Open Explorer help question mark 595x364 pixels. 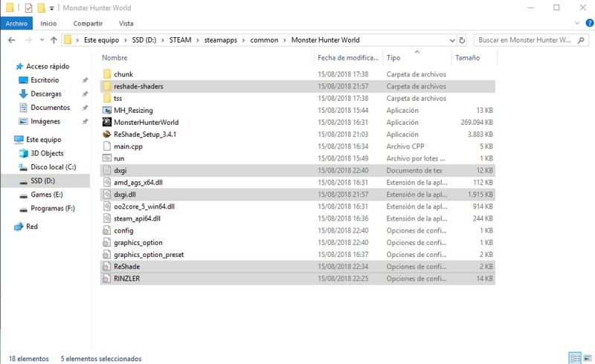[x=590, y=23]
